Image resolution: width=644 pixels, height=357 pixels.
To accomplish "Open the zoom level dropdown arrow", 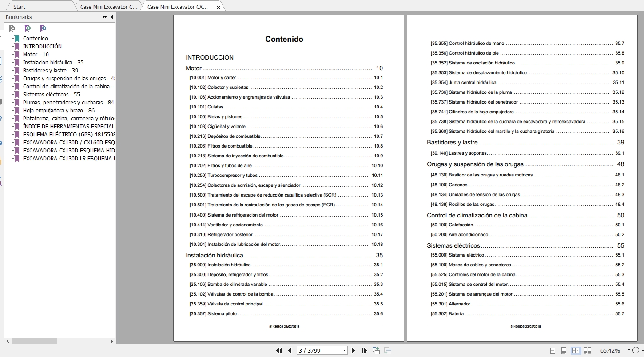I will [x=629, y=350].
